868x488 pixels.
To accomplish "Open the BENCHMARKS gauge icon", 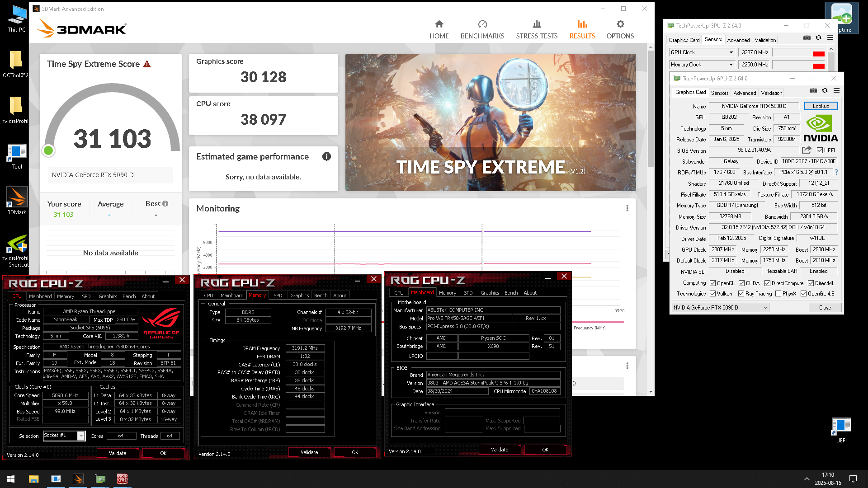I will [482, 24].
